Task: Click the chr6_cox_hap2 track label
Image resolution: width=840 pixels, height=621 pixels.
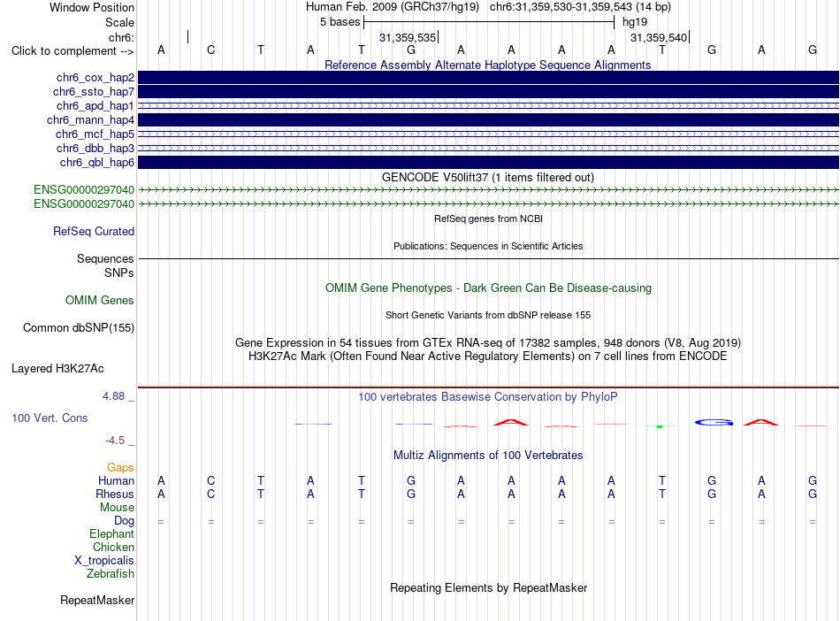Action: tap(95, 78)
